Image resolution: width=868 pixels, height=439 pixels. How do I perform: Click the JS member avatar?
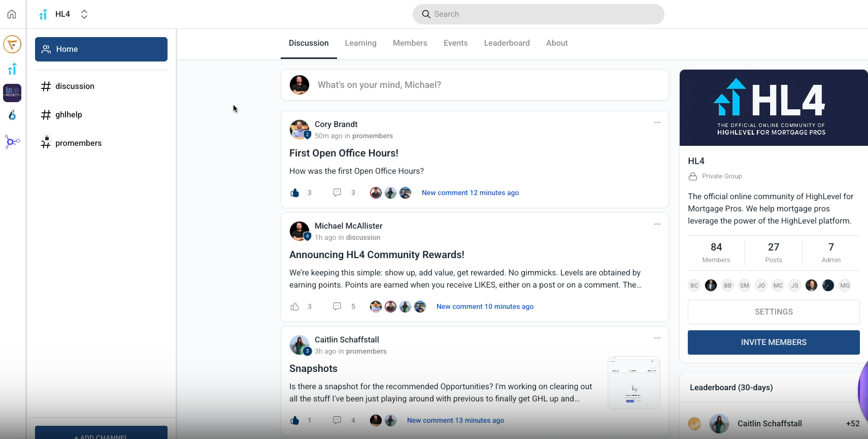click(x=795, y=286)
